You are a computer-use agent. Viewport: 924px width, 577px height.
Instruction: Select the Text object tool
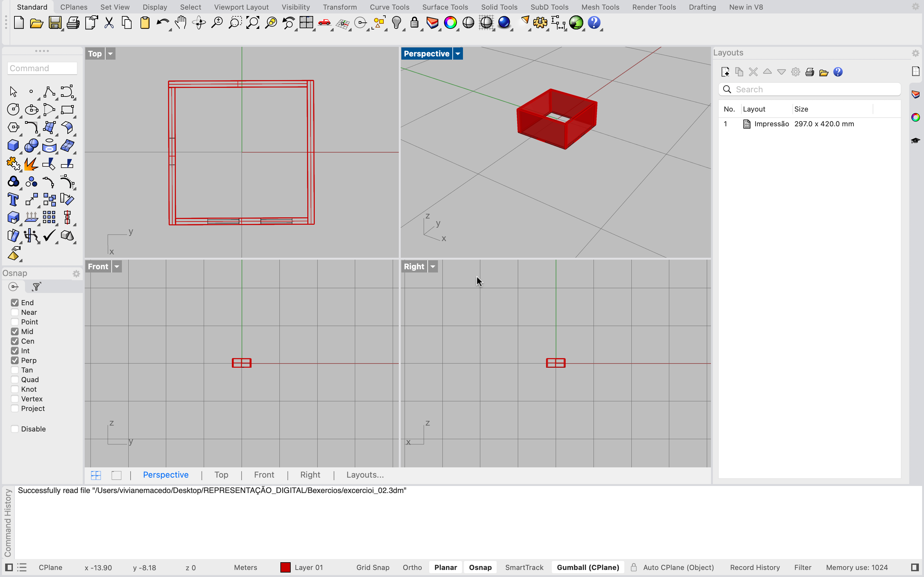tap(13, 200)
